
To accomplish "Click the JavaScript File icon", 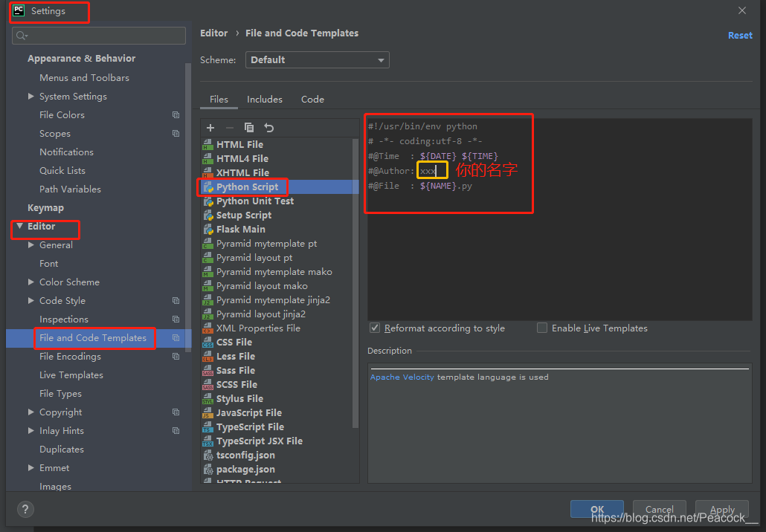I will point(208,413).
